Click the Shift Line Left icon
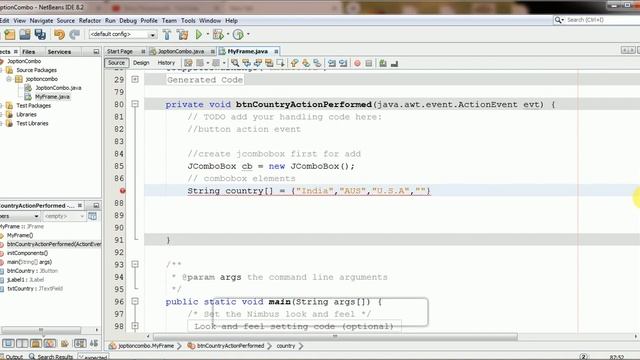This screenshot has width=640, height=360. pyautogui.click(x=332, y=63)
